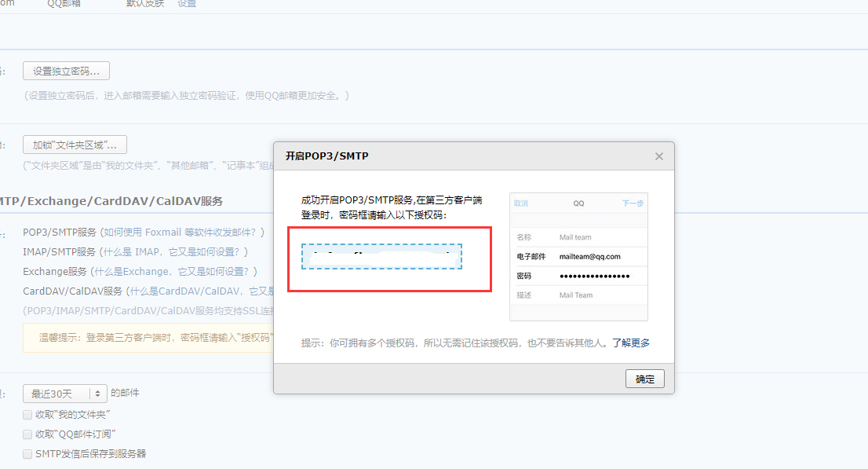
Task: Close the 开启POP3/SMTP dialog with X
Action: (659, 156)
